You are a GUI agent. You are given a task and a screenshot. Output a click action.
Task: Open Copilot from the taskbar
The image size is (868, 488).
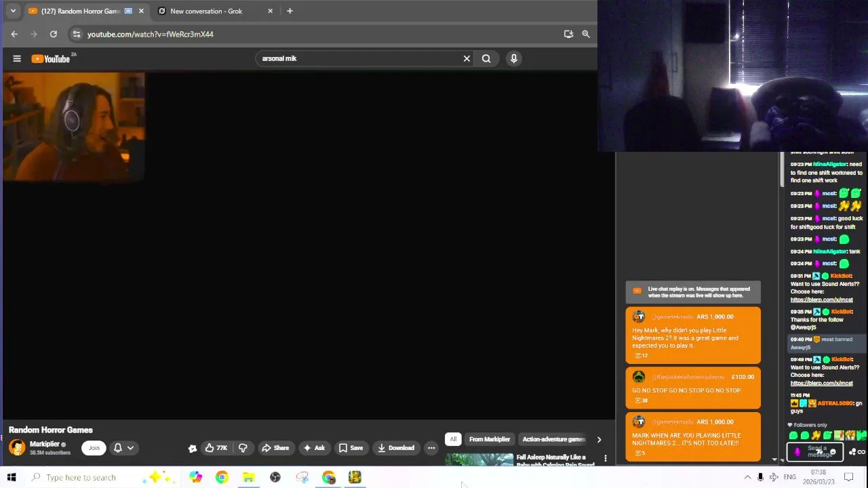[x=195, y=477]
